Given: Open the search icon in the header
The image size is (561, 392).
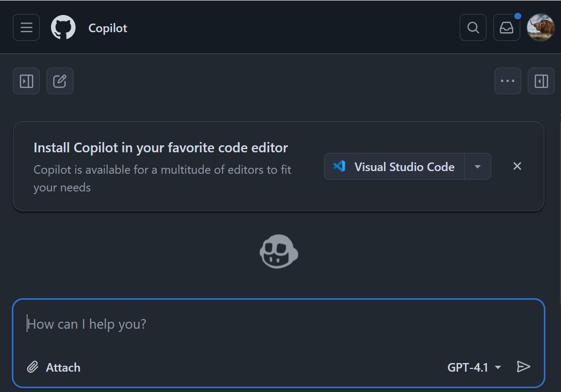Looking at the screenshot, I should pyautogui.click(x=473, y=27).
